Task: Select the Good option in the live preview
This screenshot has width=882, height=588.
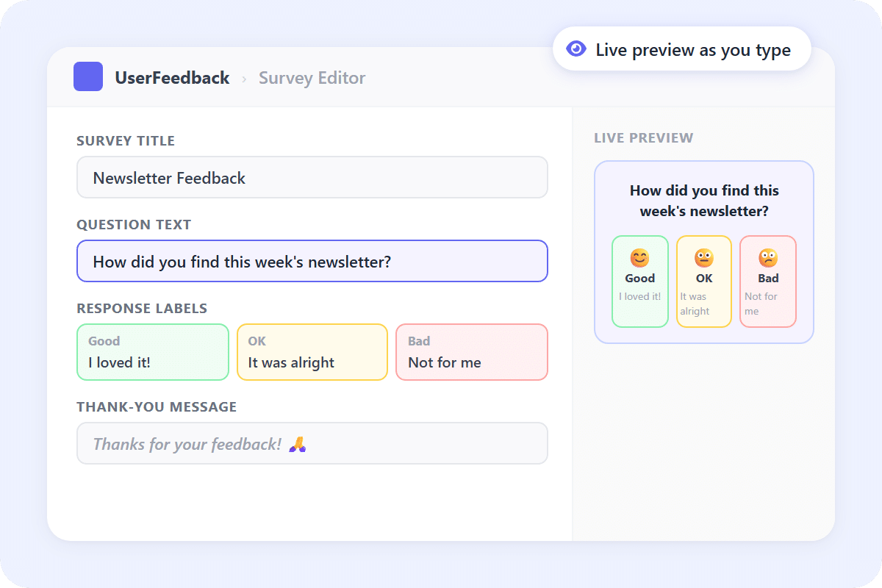Action: 639,282
